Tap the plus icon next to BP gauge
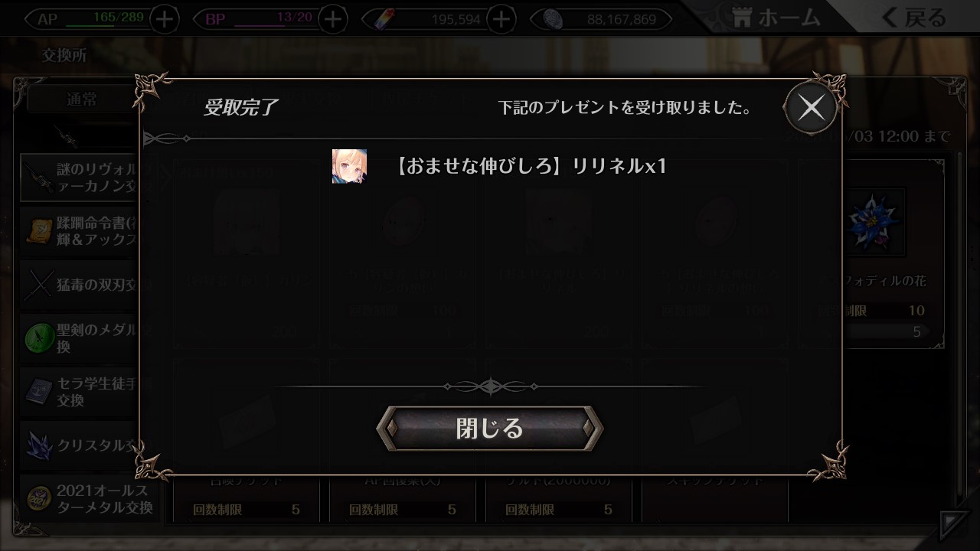The height and width of the screenshot is (551, 980). pyautogui.click(x=332, y=19)
